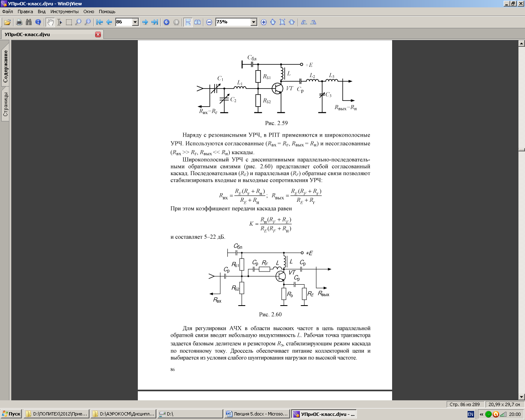The height and width of the screenshot is (420, 525).
Task: Open the Инструменты menu
Action: point(64,11)
